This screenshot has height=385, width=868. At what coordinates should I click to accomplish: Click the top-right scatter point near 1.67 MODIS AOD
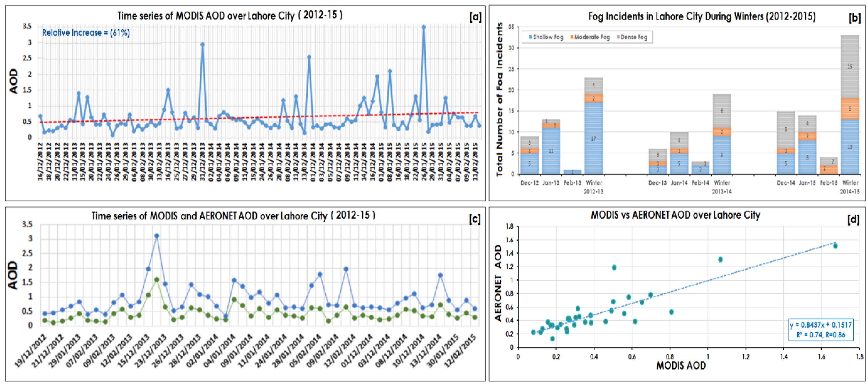point(835,246)
